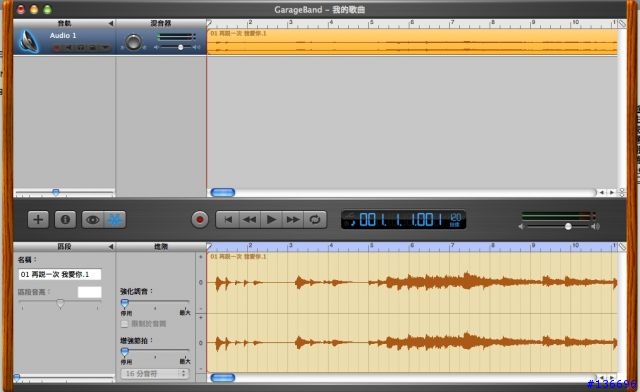640x392 pixels.
Task: Lock the Audio 1 track
Action: click(93, 48)
